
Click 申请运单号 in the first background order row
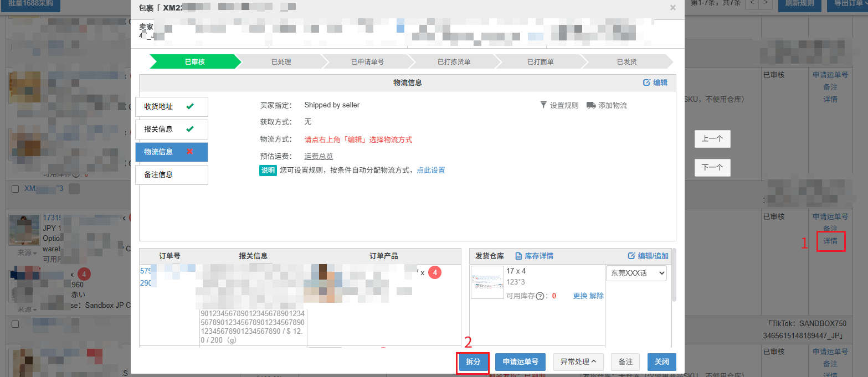click(830, 75)
